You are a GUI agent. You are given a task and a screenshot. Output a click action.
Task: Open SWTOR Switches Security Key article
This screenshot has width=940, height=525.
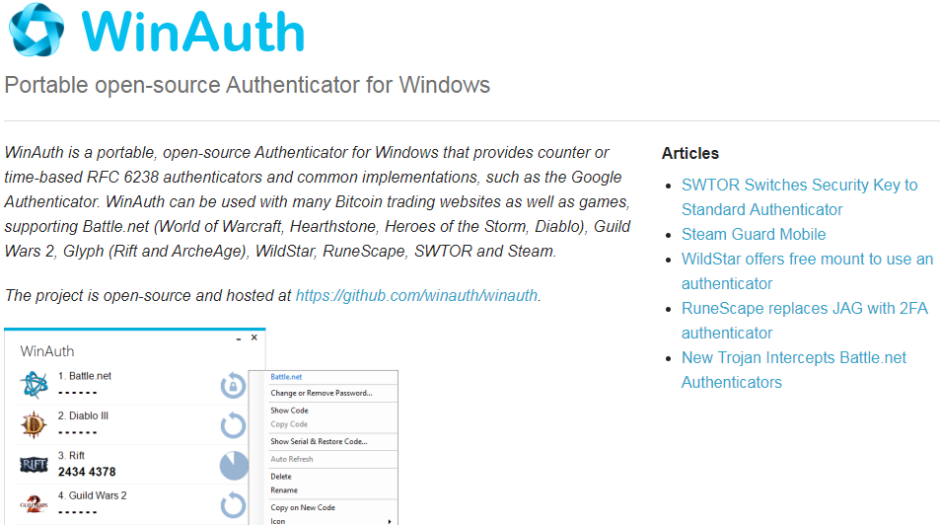pos(799,197)
